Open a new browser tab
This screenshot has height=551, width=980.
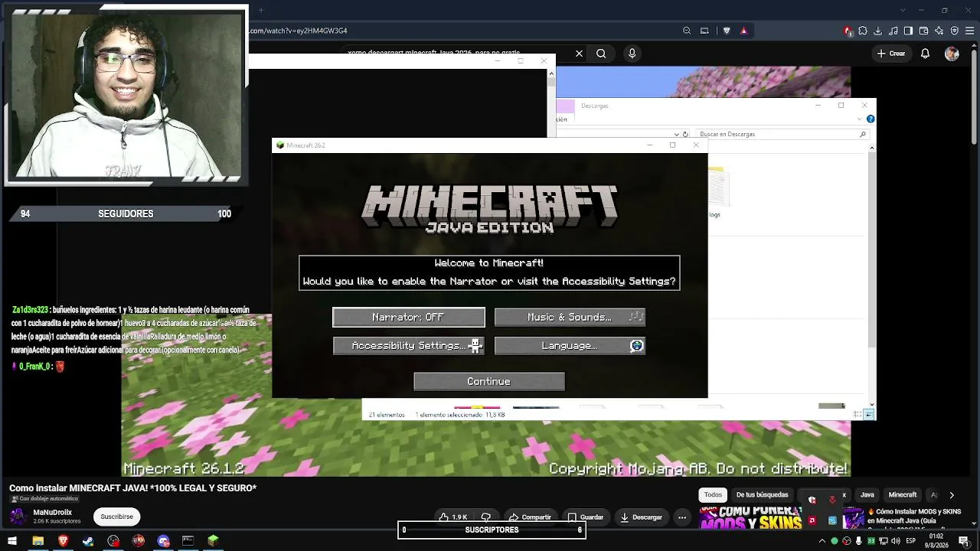pos(260,10)
